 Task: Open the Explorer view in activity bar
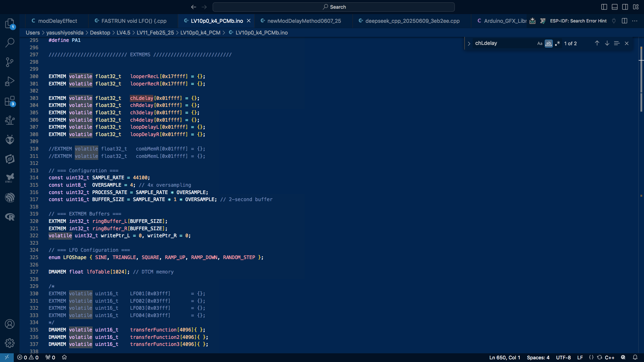tap(10, 23)
